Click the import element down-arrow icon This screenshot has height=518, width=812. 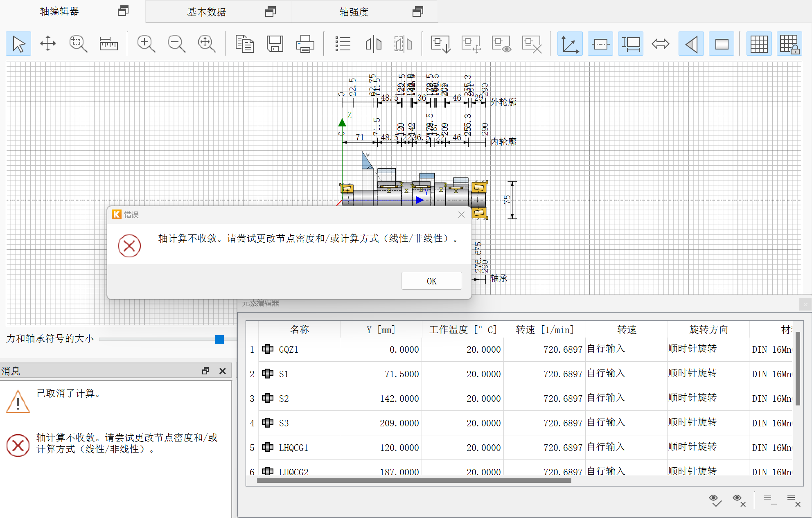(441, 44)
